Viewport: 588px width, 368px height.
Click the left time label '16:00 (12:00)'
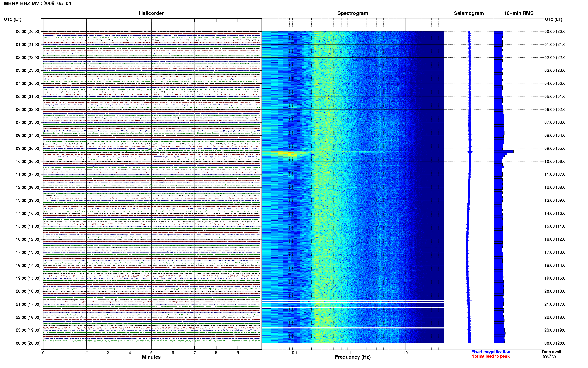28,239
